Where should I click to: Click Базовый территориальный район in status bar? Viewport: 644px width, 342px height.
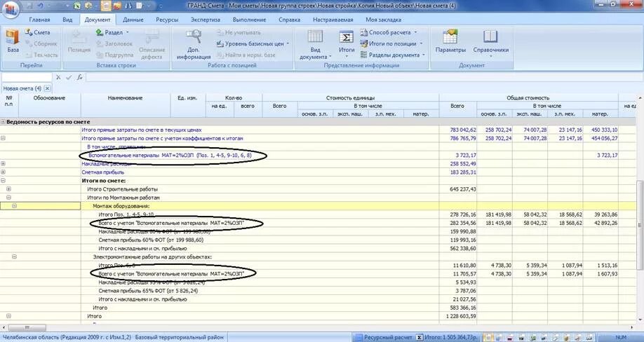(179, 338)
